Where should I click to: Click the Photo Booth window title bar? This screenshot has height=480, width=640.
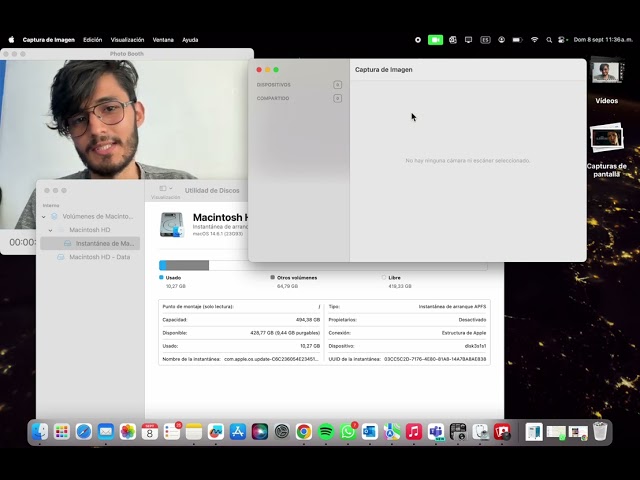[127, 54]
